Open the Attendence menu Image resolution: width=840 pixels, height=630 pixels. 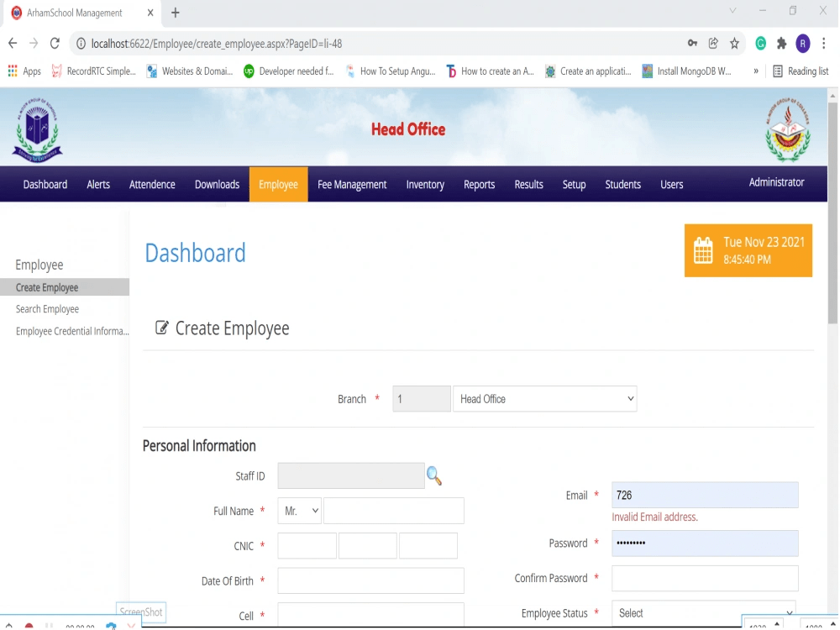click(152, 184)
